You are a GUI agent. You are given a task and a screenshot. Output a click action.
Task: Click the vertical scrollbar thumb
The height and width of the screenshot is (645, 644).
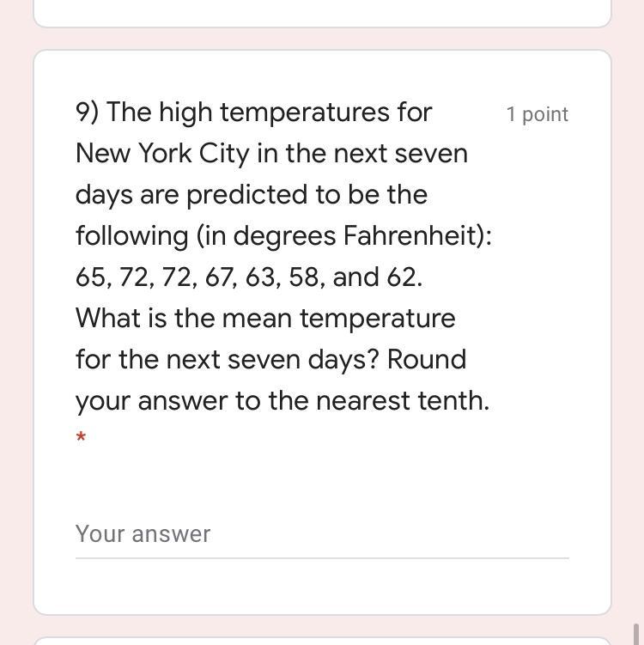pyautogui.click(x=635, y=635)
